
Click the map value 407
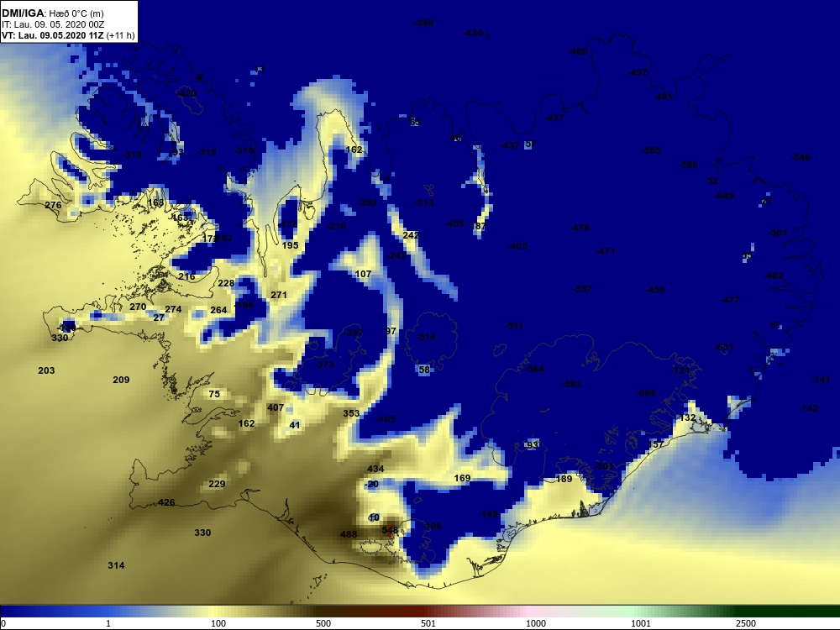[x=276, y=407]
